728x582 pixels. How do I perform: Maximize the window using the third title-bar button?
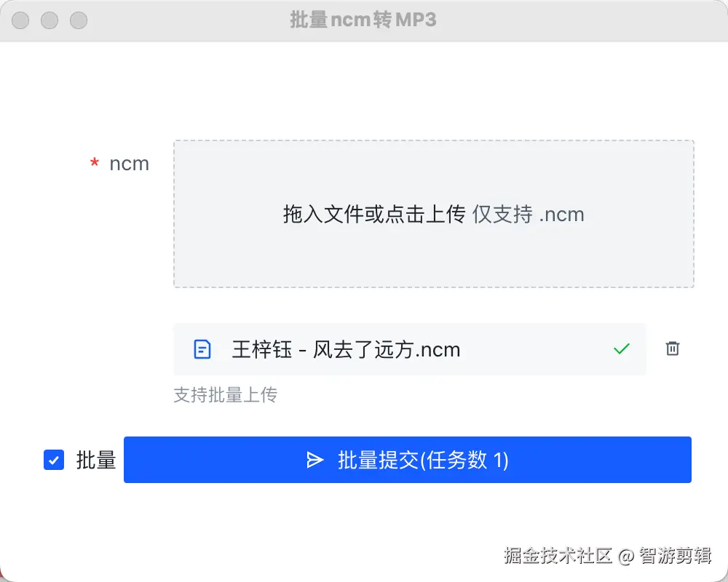click(78, 20)
